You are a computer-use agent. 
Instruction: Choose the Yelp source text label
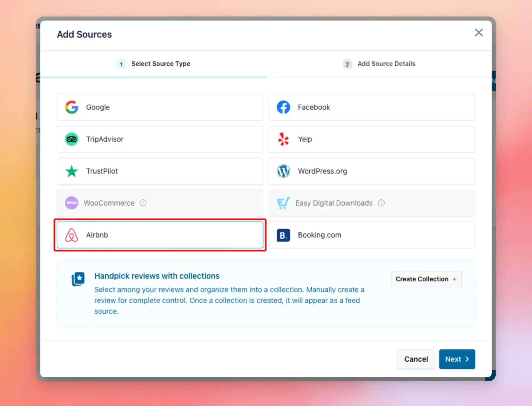tap(305, 139)
